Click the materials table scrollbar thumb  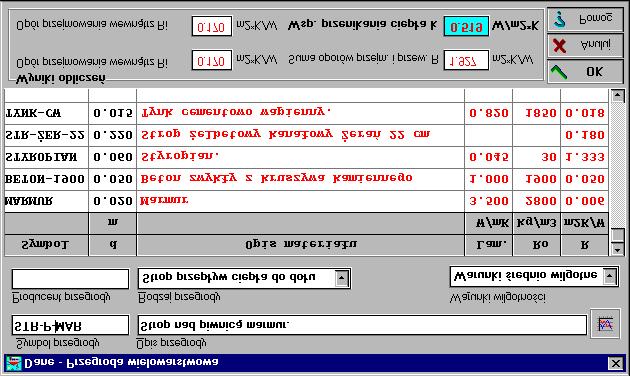tap(618, 235)
